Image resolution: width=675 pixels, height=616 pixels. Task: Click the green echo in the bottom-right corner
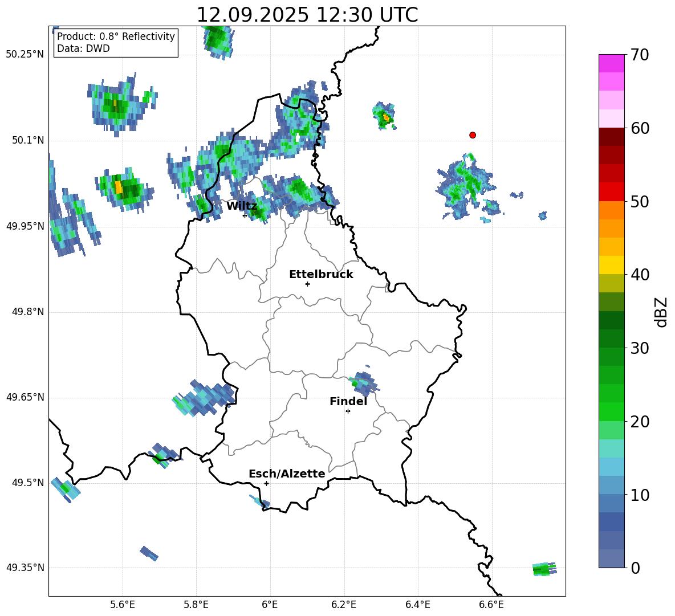click(x=543, y=569)
